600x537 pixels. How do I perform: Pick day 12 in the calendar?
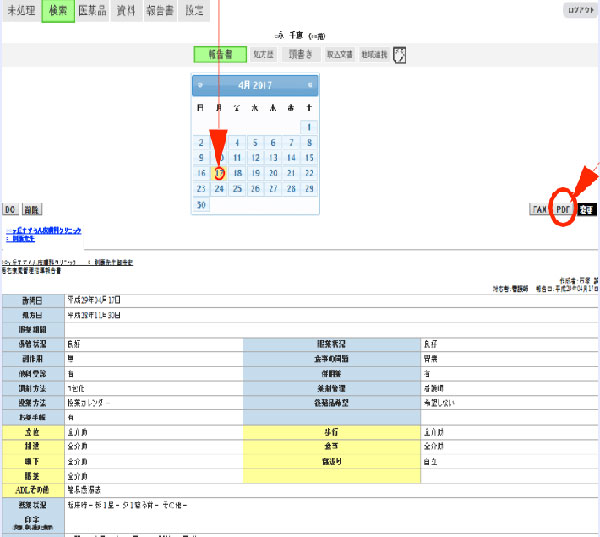[x=255, y=158]
